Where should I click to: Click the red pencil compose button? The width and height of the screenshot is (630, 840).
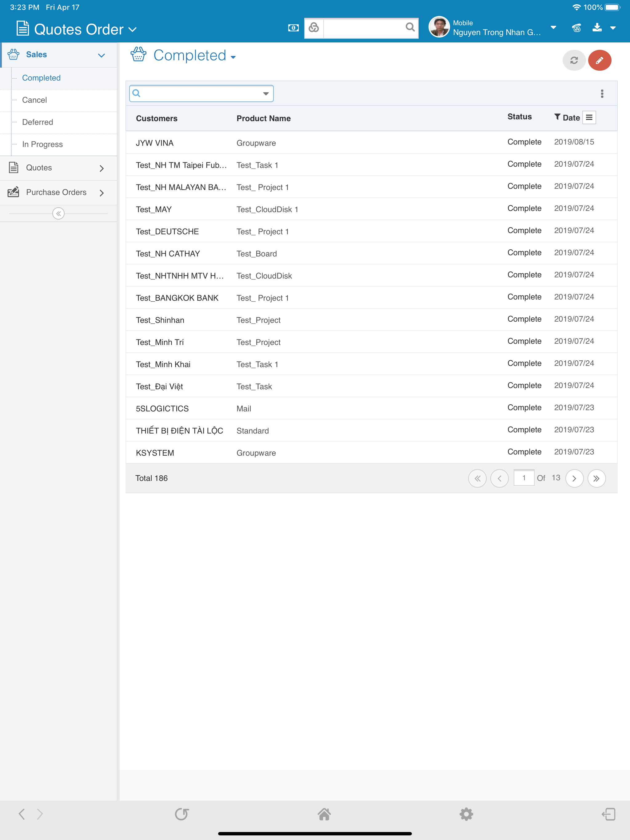(600, 60)
